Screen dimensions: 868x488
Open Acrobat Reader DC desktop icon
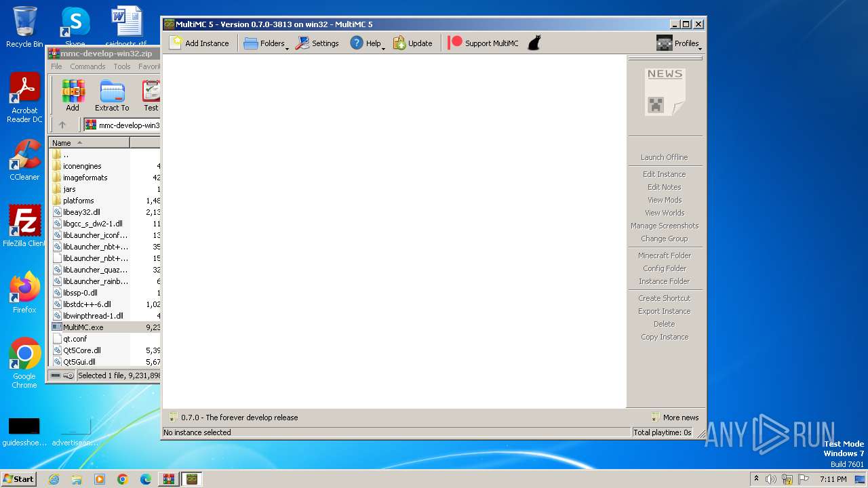(x=24, y=98)
